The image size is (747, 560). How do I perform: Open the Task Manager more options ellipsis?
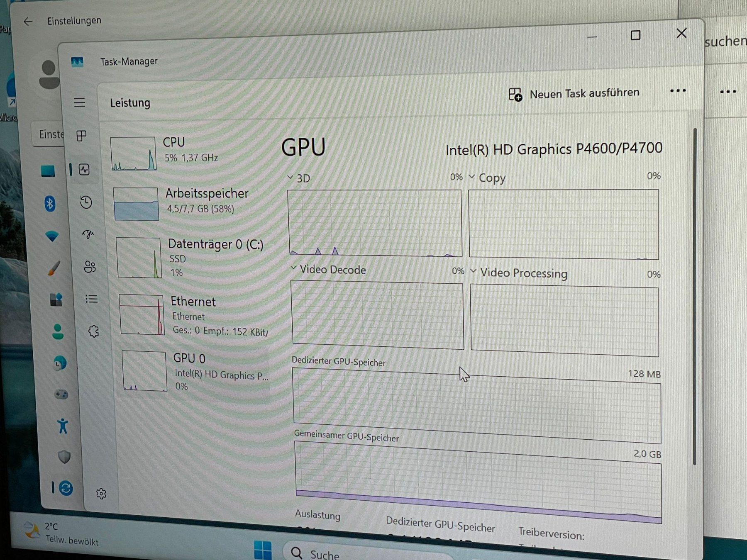[x=678, y=91]
